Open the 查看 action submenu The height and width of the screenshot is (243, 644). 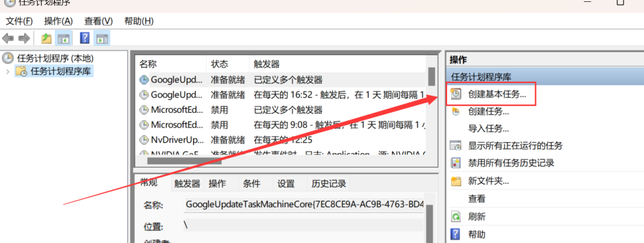(477, 199)
